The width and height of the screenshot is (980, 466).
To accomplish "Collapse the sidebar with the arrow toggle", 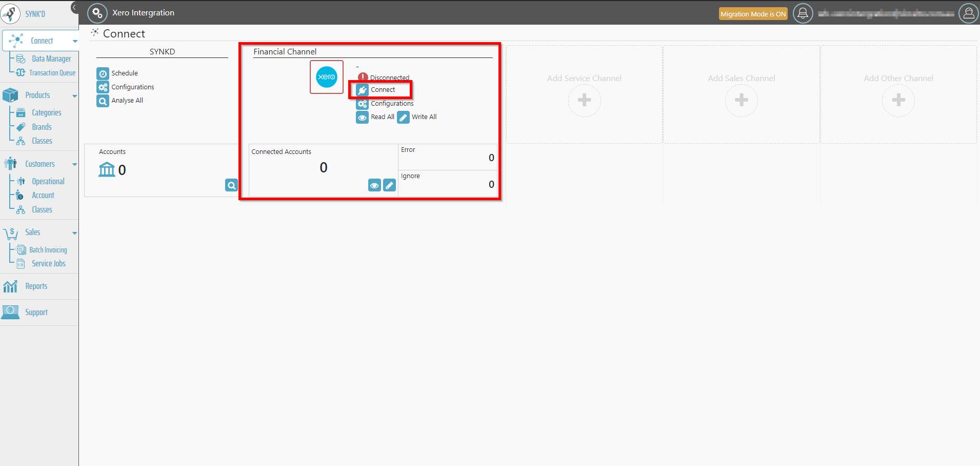I will [x=75, y=7].
